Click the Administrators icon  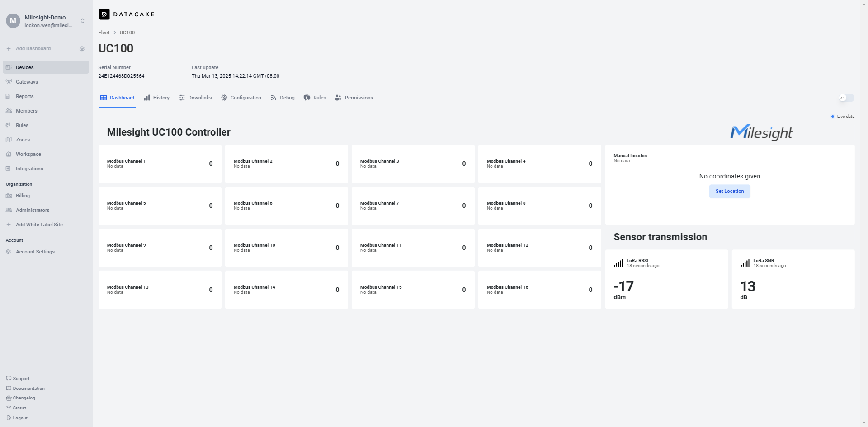click(x=9, y=210)
